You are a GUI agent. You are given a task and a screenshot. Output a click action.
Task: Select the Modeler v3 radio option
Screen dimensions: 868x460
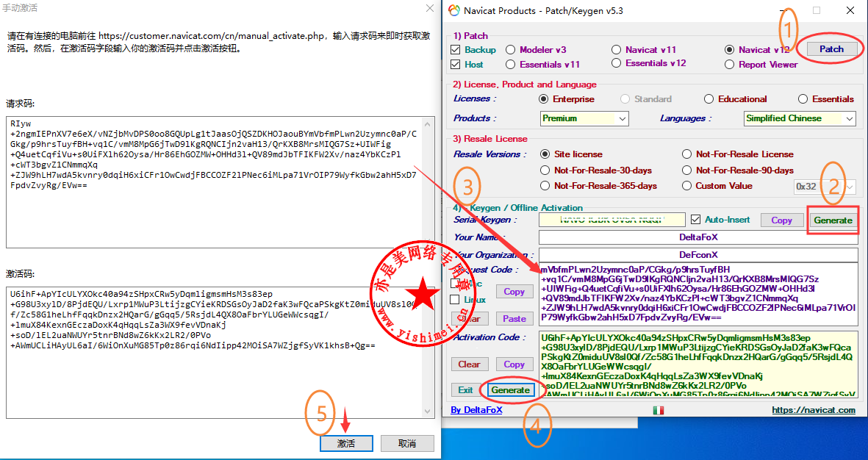click(510, 50)
